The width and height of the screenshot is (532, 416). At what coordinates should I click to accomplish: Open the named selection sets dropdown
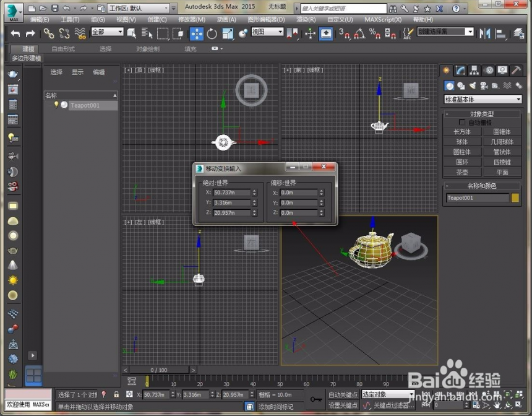pos(445,32)
